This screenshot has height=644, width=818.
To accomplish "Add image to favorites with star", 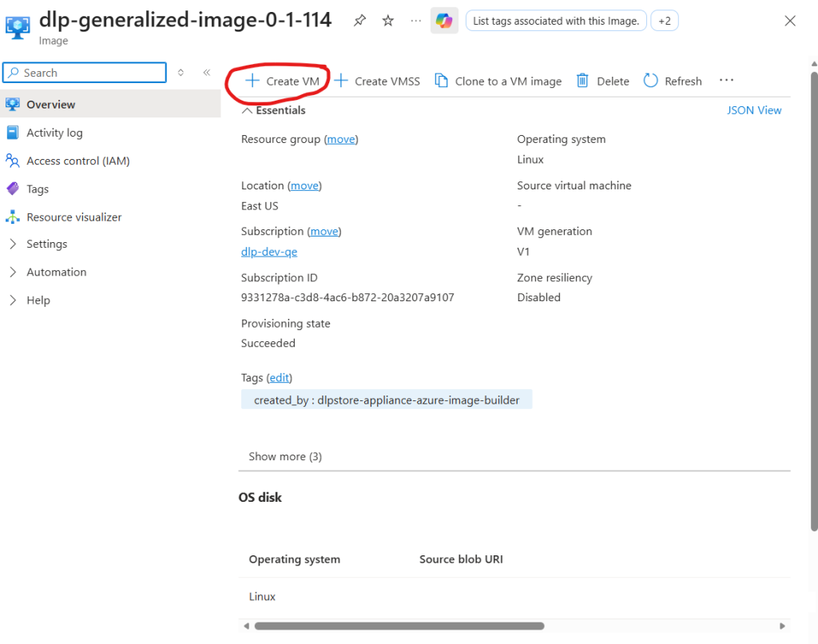I will coord(387,21).
